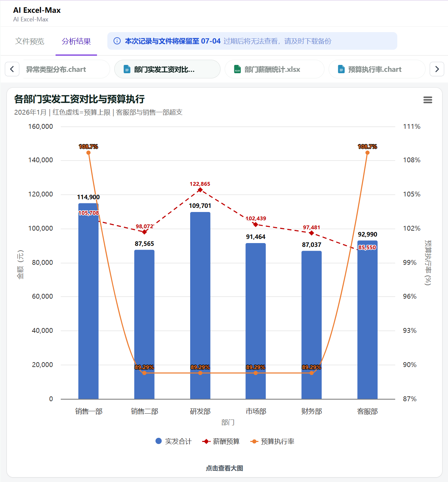This screenshot has width=448, height=482.
Task: Open the 异常类型分布.chart file tab
Action: click(66, 69)
